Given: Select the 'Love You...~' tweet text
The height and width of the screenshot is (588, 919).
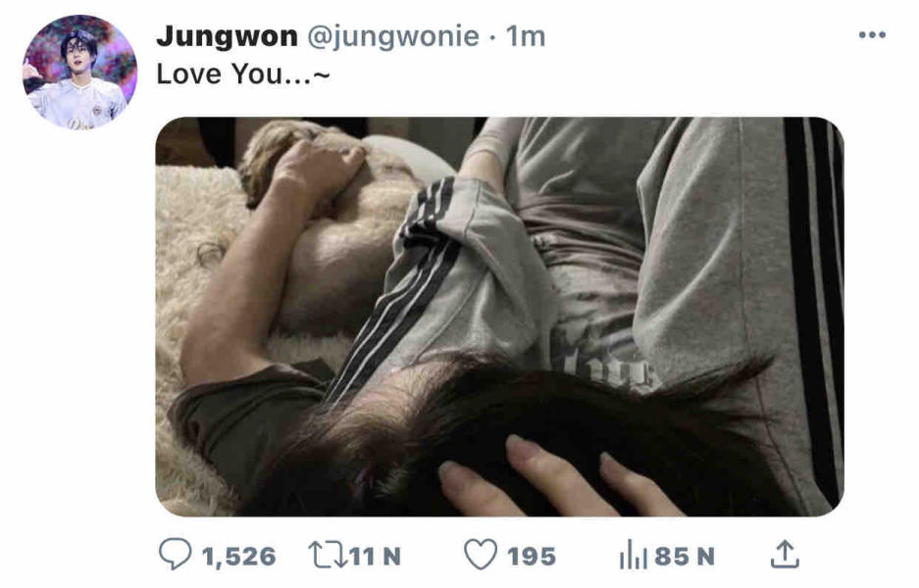Looking at the screenshot, I should click(243, 74).
